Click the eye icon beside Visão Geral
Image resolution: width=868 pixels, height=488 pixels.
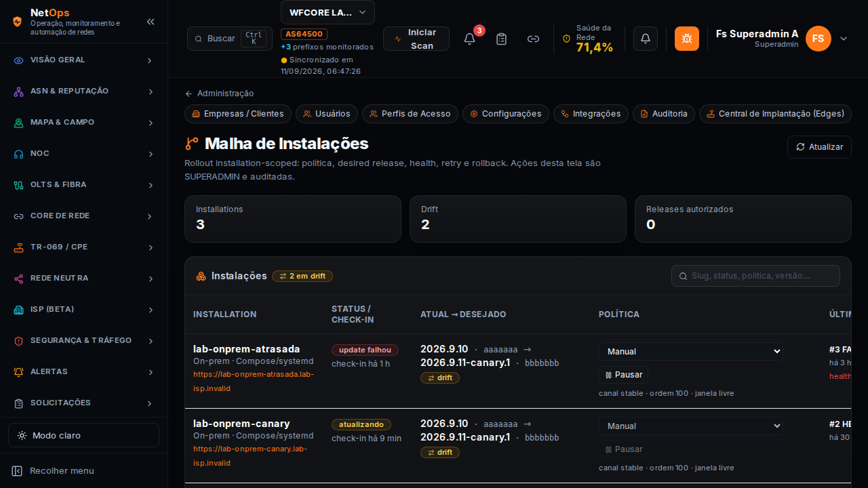pos(19,60)
